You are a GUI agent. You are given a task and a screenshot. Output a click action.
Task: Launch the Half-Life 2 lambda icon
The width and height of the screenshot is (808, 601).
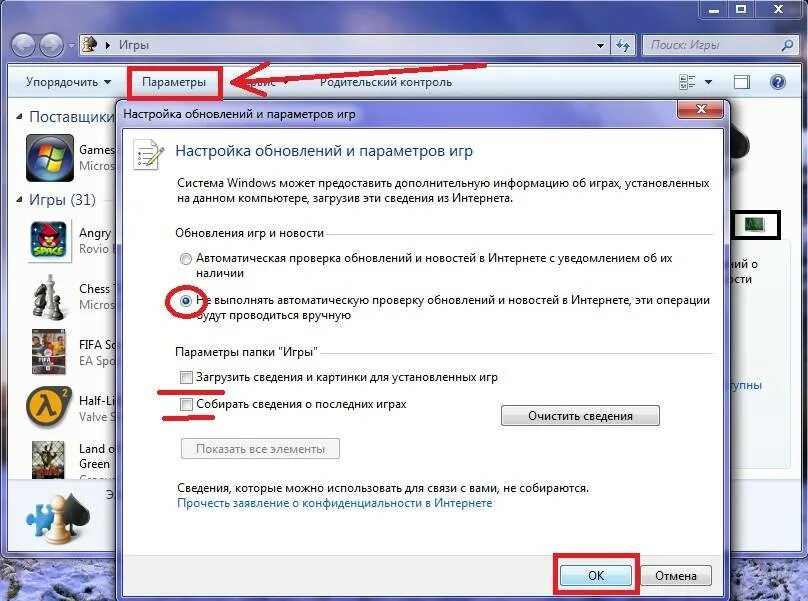tap(48, 408)
